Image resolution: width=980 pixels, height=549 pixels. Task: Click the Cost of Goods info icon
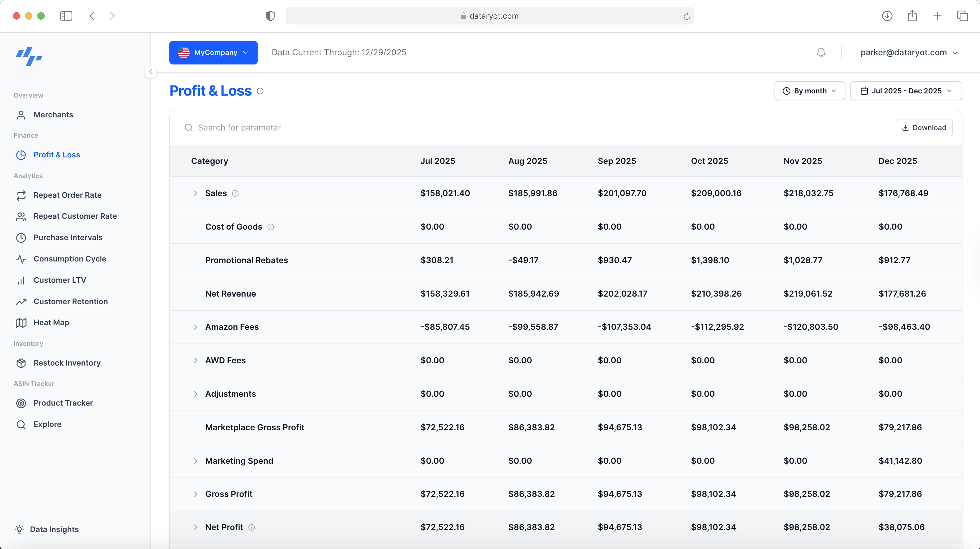pos(271,227)
